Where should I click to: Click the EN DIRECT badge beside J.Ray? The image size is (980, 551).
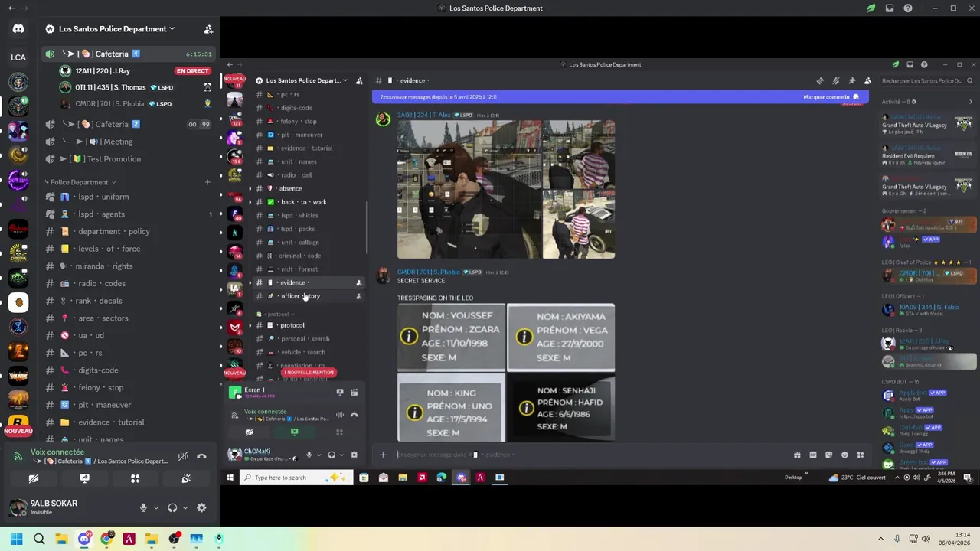pos(192,71)
